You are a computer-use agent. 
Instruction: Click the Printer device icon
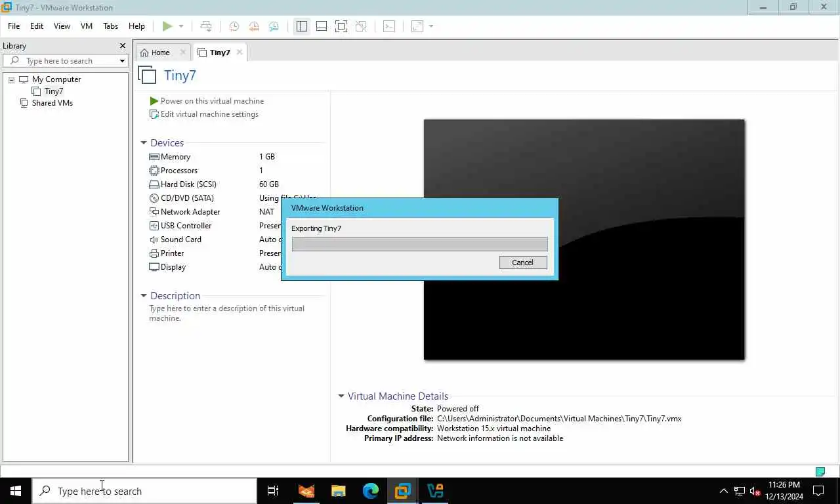(154, 253)
